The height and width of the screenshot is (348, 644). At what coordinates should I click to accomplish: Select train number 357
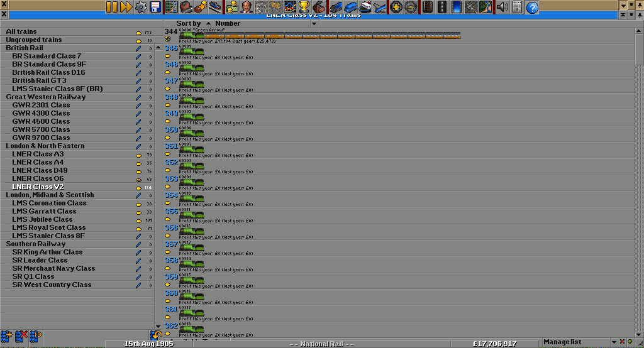(x=399, y=248)
